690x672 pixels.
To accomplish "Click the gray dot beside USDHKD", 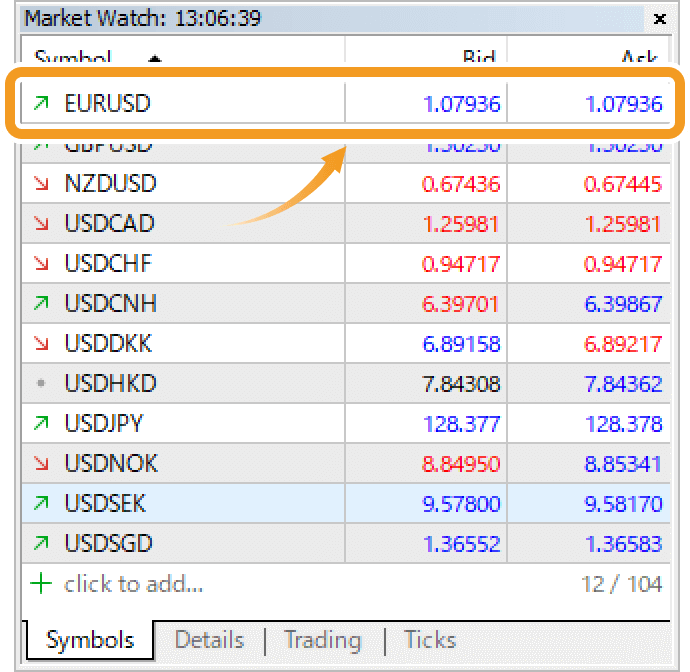I will click(x=41, y=383).
